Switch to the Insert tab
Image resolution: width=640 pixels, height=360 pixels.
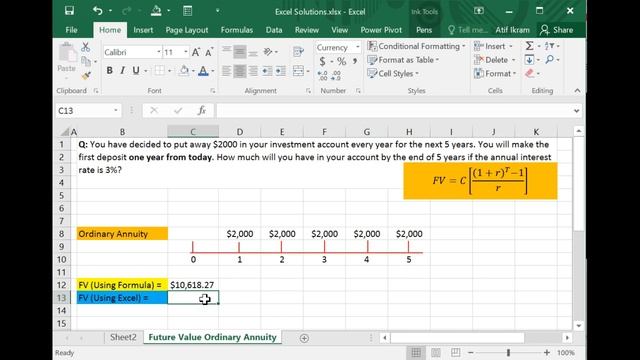[143, 30]
